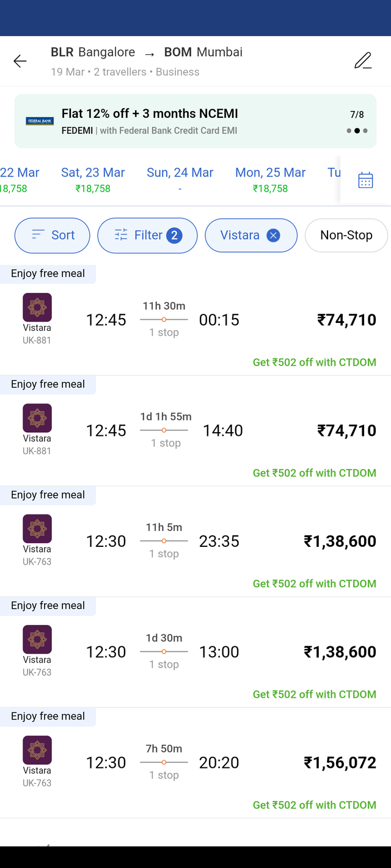Select the 1d 1h 55m flight arriving 14:40
The height and width of the screenshot is (868, 391).
click(x=195, y=431)
